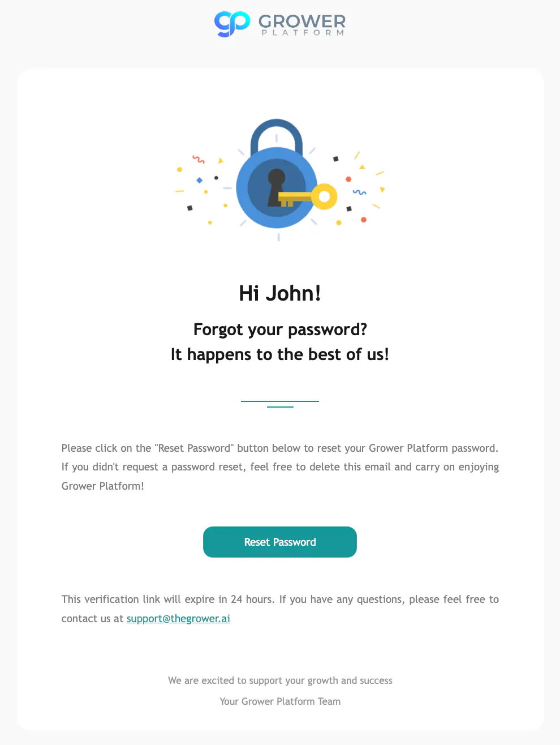Click the red squiggle confetti left of padlock
The width and height of the screenshot is (560, 745).
(x=198, y=159)
